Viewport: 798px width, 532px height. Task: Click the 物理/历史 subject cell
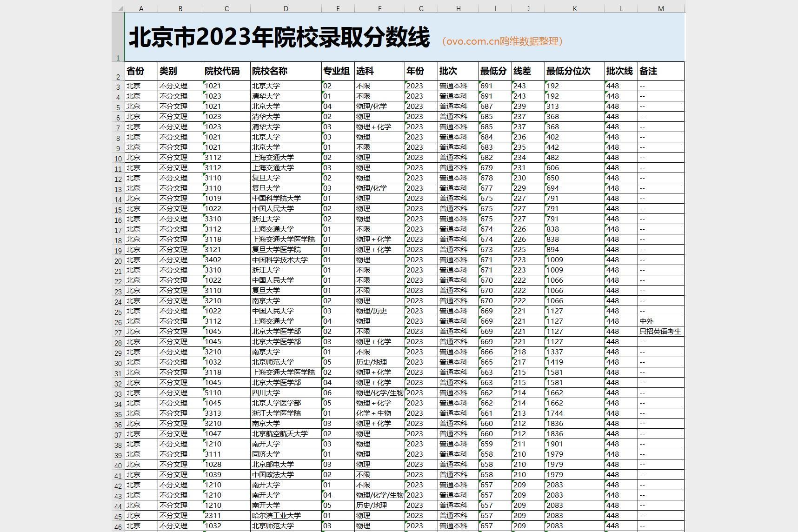click(379, 311)
